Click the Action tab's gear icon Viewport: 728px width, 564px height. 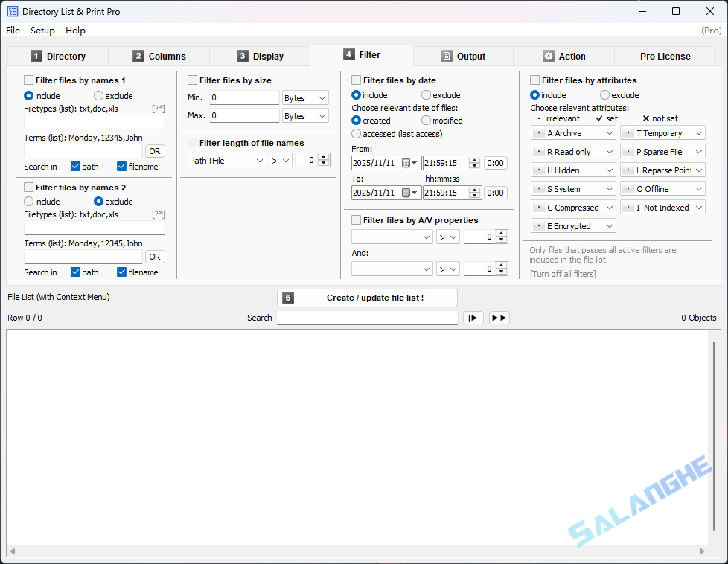(549, 56)
